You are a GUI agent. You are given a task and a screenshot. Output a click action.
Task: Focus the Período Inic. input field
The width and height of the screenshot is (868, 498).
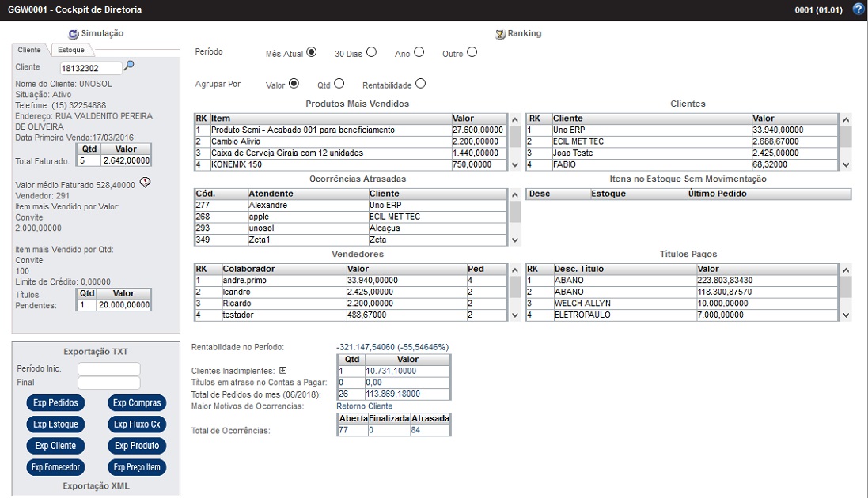coord(108,369)
